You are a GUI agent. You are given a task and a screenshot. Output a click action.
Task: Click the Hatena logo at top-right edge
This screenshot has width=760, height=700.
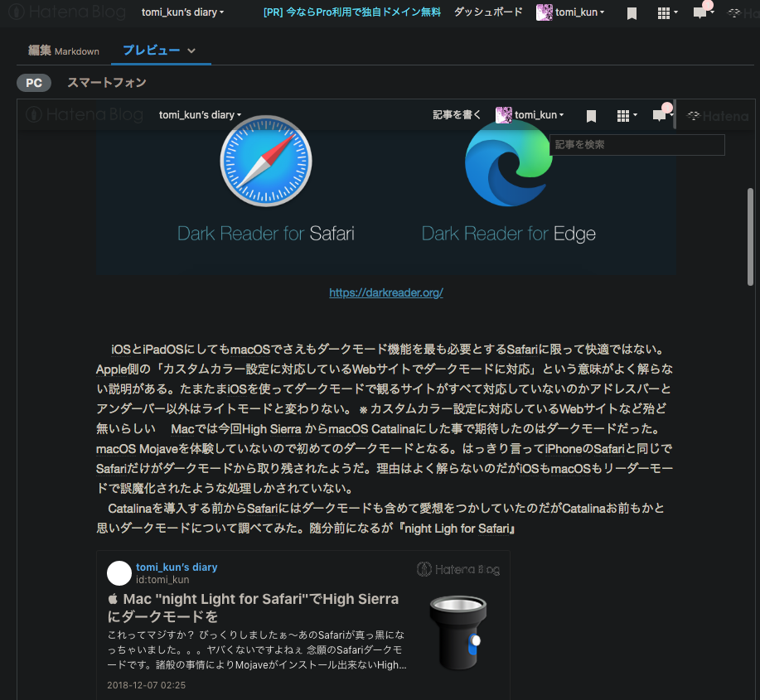click(x=743, y=13)
